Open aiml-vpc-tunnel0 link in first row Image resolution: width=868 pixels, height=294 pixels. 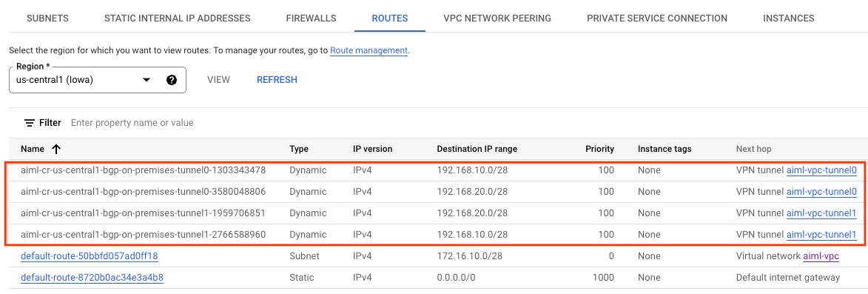tap(821, 170)
